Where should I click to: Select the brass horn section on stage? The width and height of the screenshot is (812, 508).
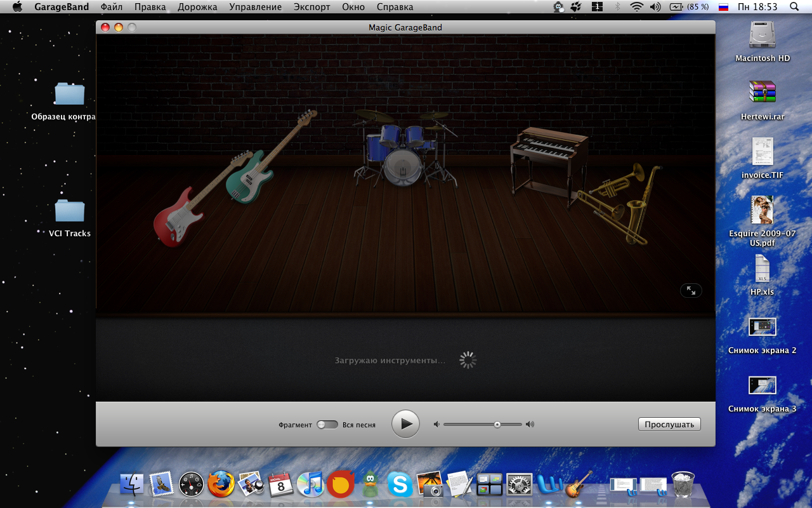(x=620, y=203)
